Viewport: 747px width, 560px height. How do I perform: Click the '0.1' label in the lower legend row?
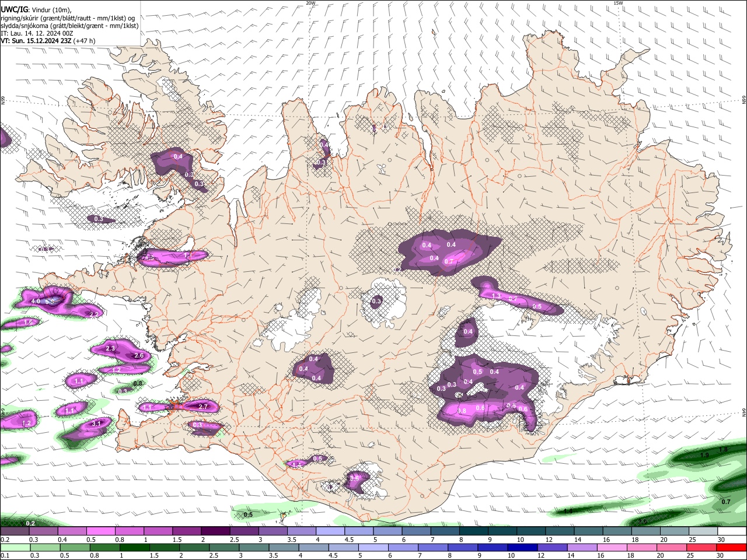[4, 556]
